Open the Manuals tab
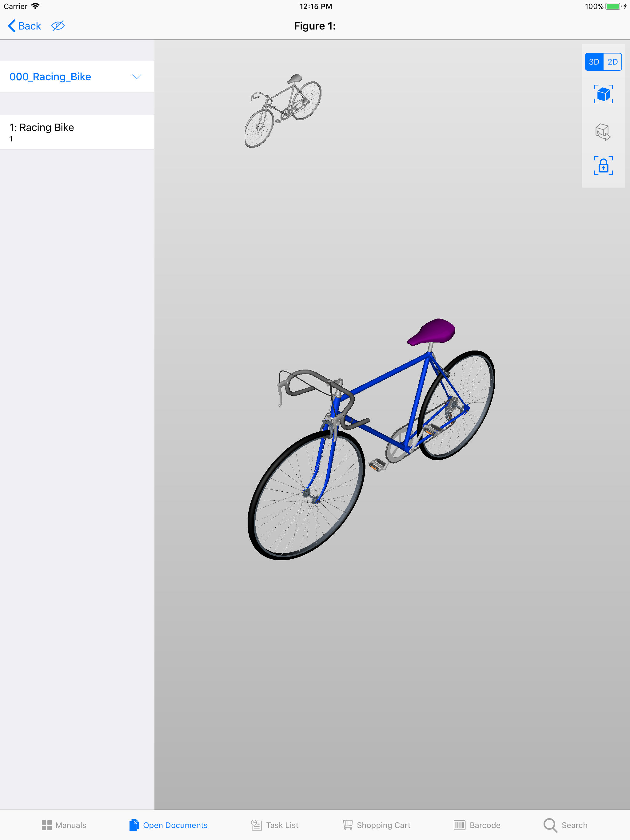The width and height of the screenshot is (630, 840). tap(63, 825)
